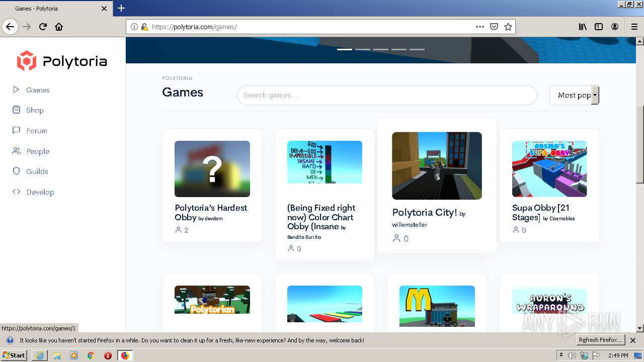Image resolution: width=644 pixels, height=362 pixels.
Task: Open the Windows Start menu
Action: 14,355
